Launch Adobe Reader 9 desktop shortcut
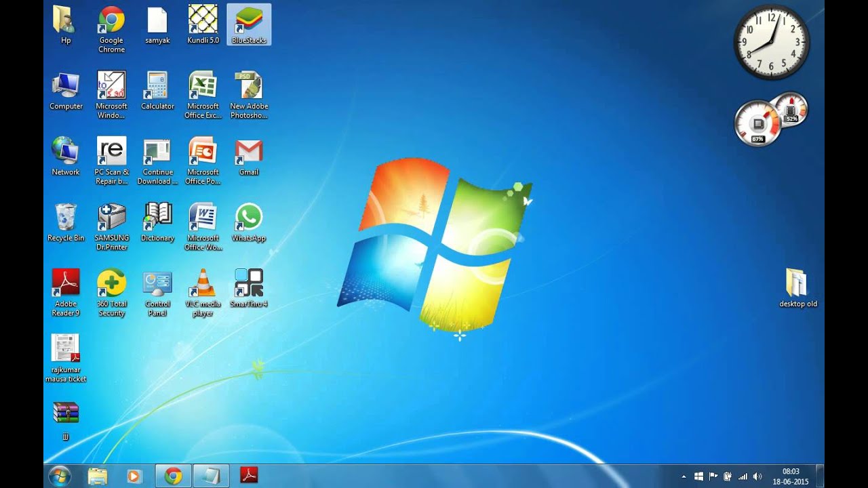868x488 pixels. pyautogui.click(x=66, y=292)
